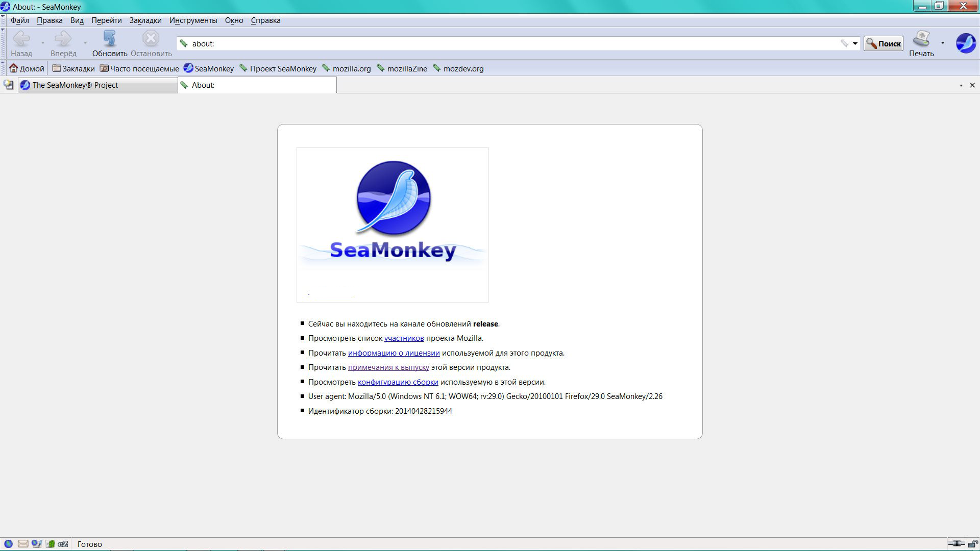
Task: Switch to The SeaMonkey® Project tab
Action: tap(98, 85)
